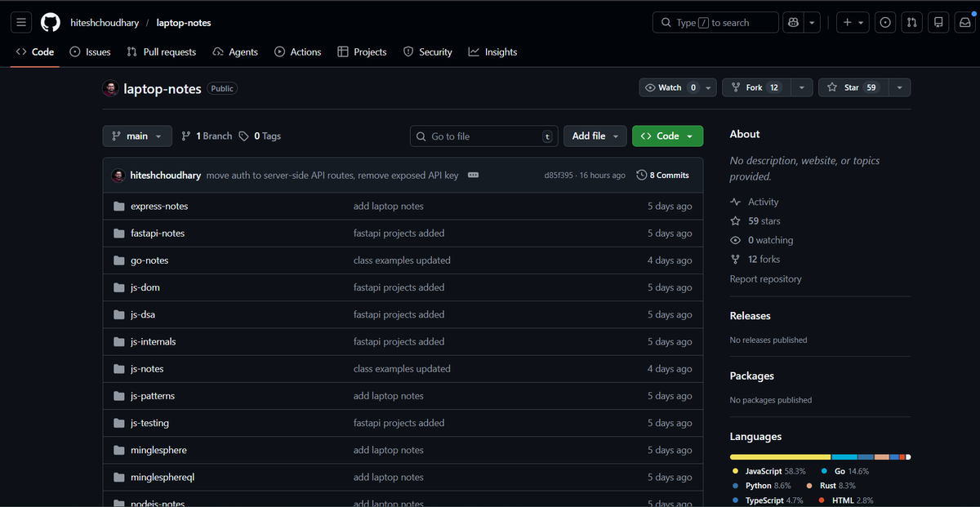The height and width of the screenshot is (507, 980).
Task: View 1 Branch link
Action: click(207, 136)
